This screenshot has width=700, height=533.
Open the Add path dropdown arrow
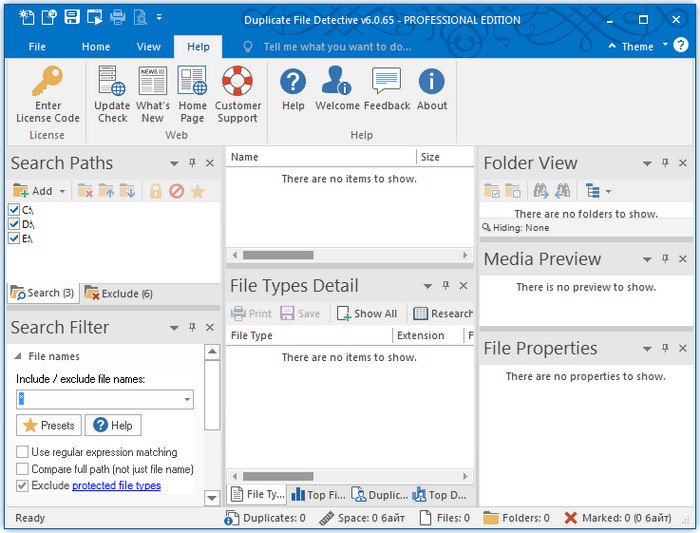pos(62,192)
